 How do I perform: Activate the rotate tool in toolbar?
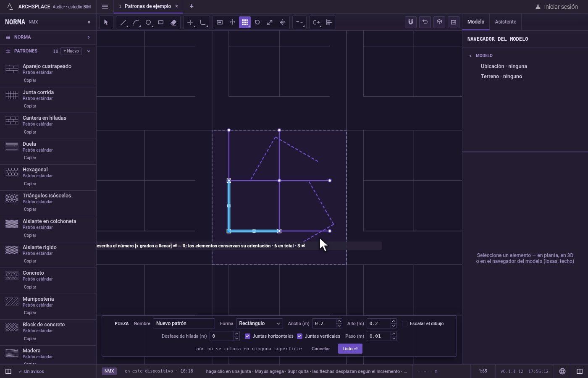point(257,22)
